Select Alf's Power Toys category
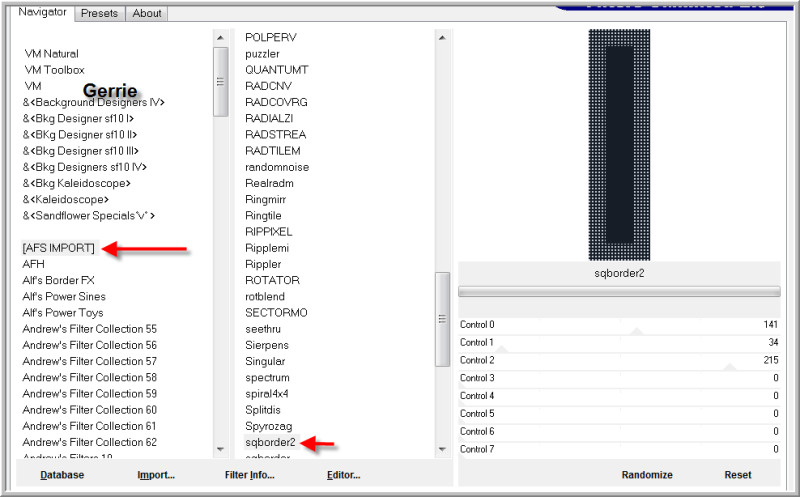This screenshot has height=497, width=800. pyautogui.click(x=63, y=313)
